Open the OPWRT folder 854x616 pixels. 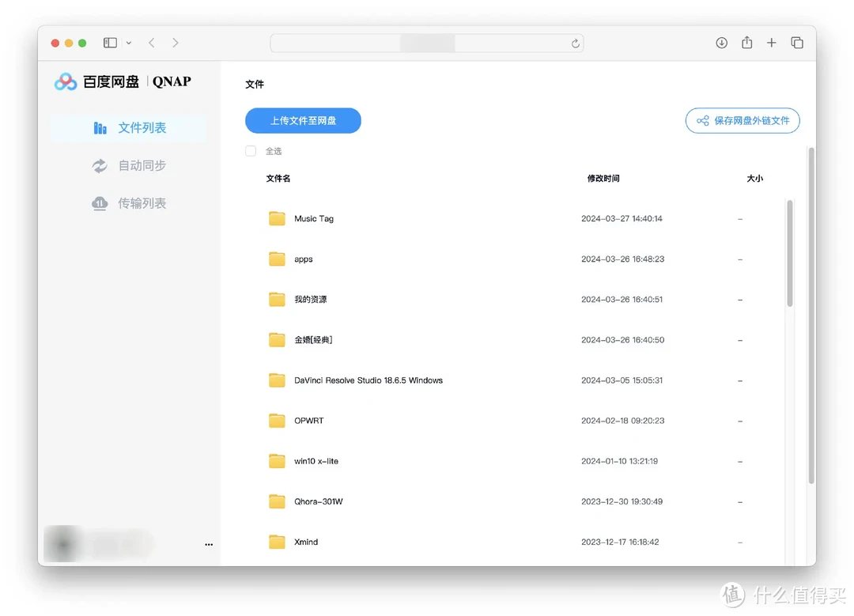(310, 420)
